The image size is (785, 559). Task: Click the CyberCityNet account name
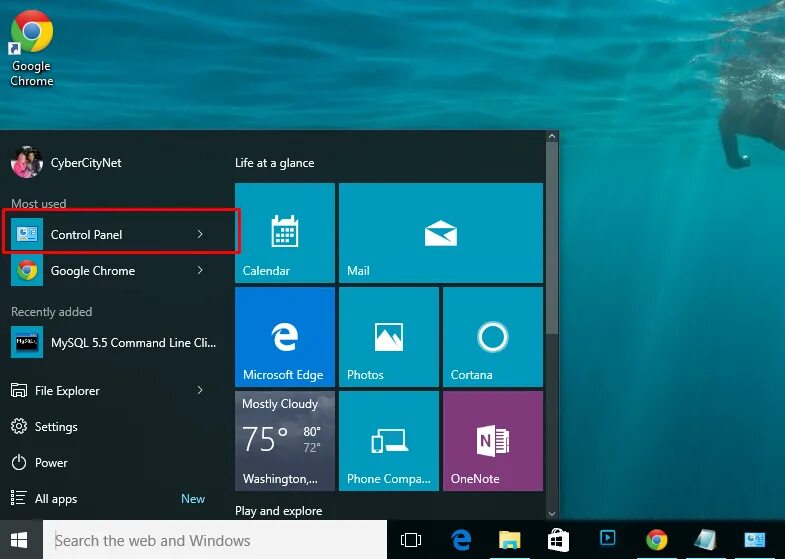click(x=86, y=163)
